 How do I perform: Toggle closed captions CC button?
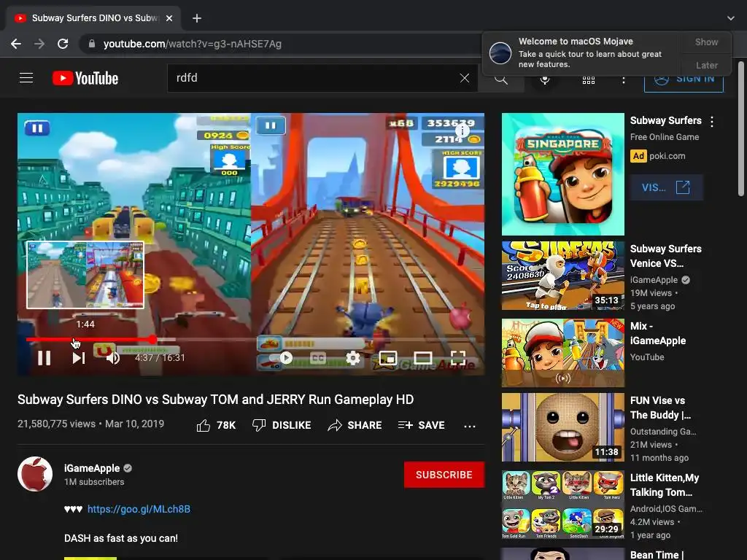318,357
